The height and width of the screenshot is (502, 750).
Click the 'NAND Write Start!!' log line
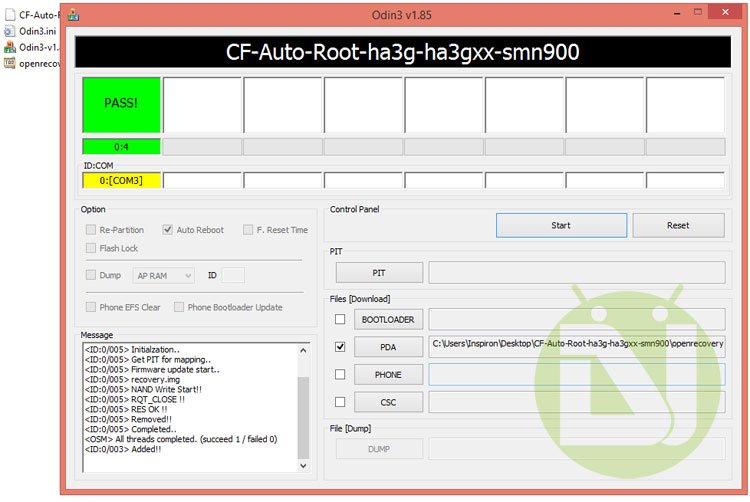click(143, 389)
